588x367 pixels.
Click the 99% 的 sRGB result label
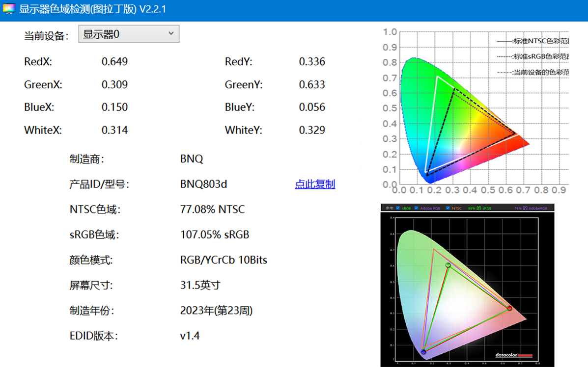pos(479,208)
